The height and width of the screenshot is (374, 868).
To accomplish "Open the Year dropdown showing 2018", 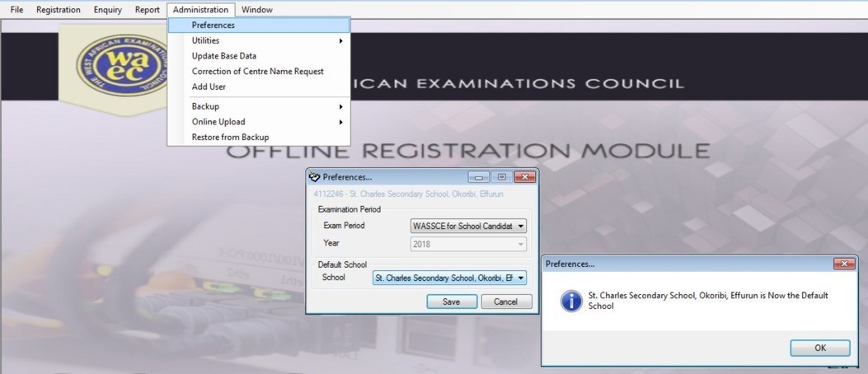I will point(521,244).
